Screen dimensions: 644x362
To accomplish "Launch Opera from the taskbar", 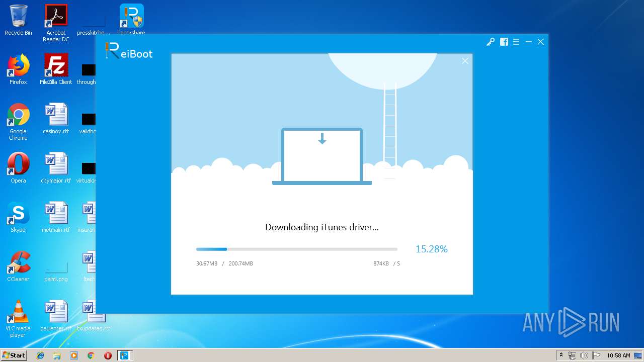I will [108, 355].
